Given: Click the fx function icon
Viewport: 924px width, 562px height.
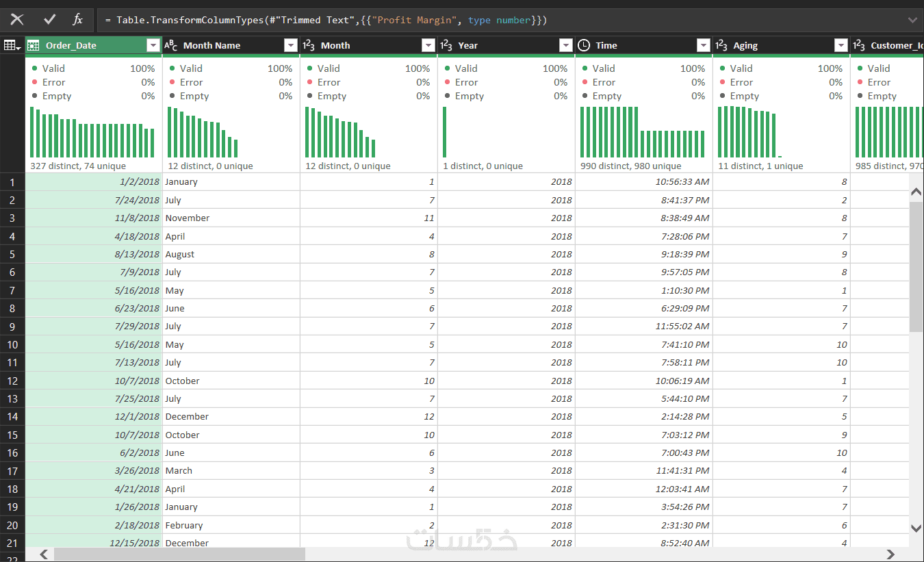Looking at the screenshot, I should [x=78, y=20].
